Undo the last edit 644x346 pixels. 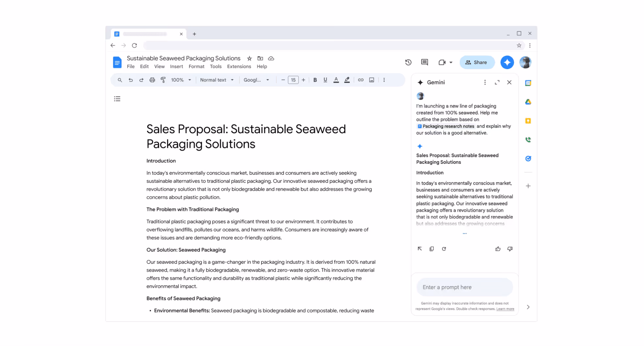click(x=131, y=80)
